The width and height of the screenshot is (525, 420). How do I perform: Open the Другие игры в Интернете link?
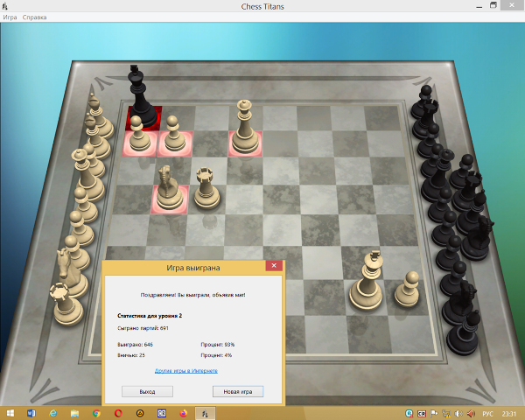(x=186, y=370)
